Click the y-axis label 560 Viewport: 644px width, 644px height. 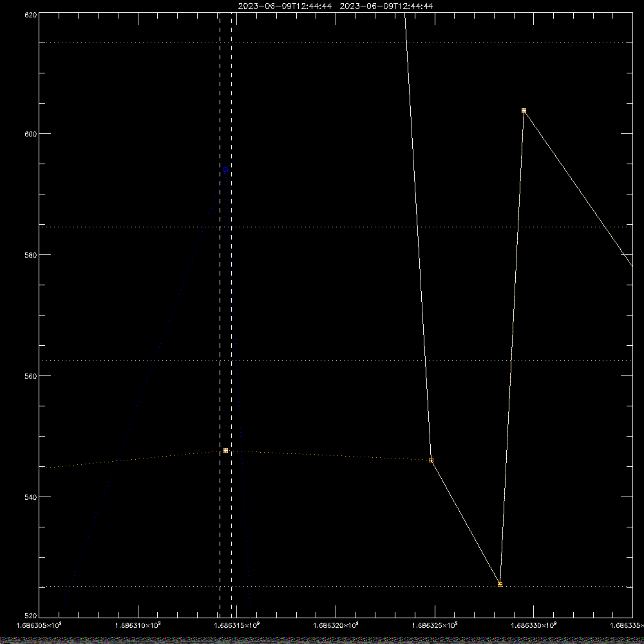tap(31, 376)
